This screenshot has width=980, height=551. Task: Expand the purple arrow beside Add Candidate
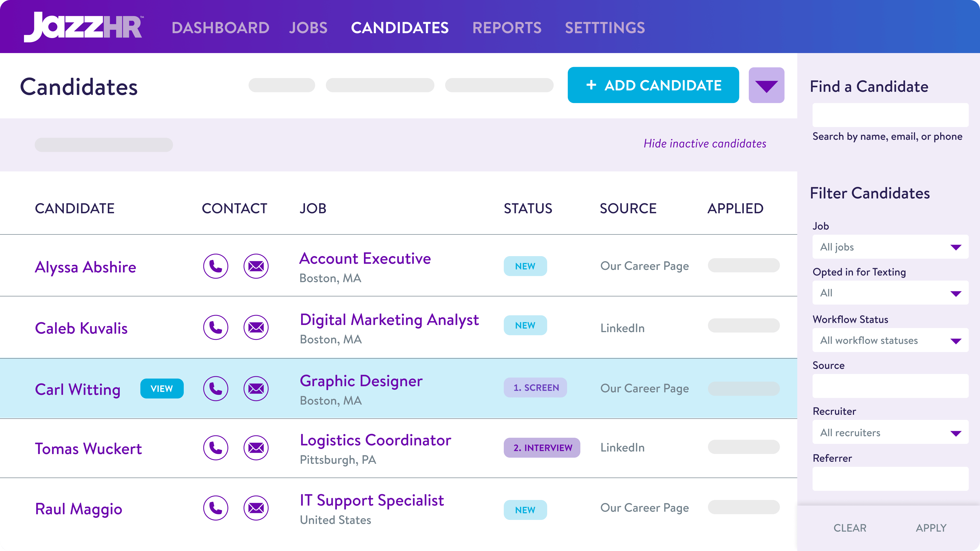(766, 85)
